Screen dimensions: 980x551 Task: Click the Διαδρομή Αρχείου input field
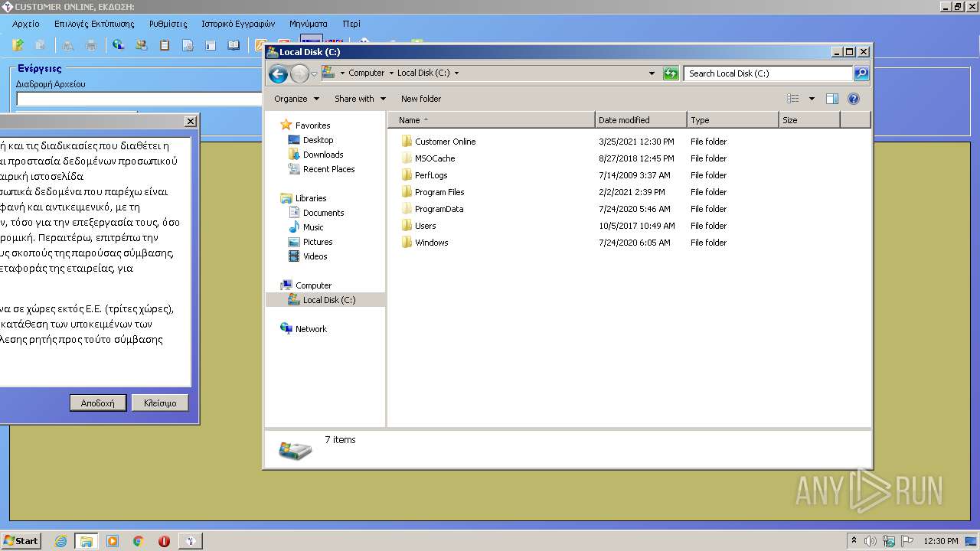coord(139,99)
